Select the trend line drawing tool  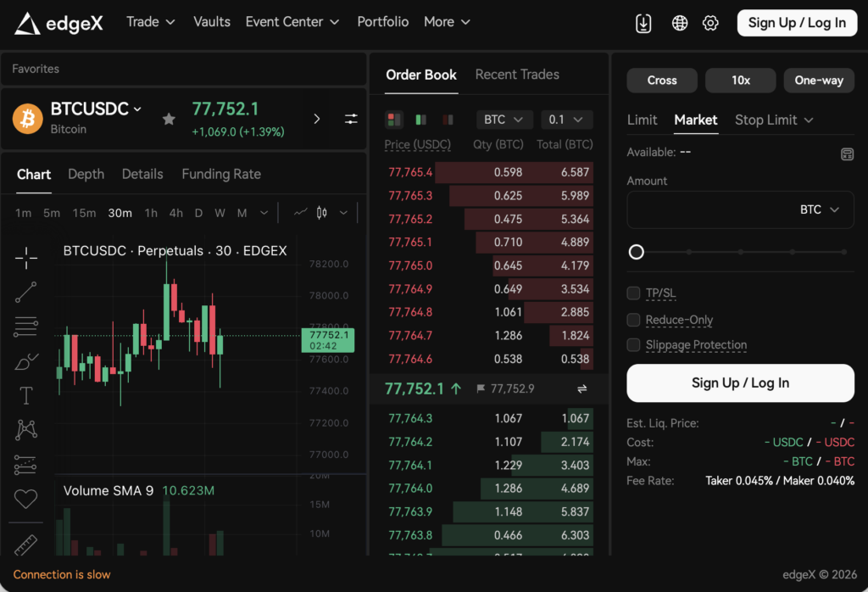click(26, 293)
